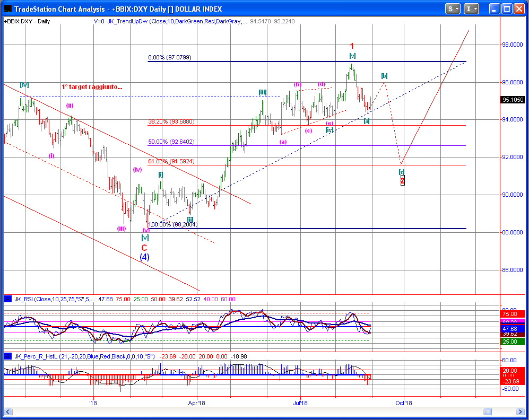Click the magenta 40.00 value in RSI header
This screenshot has height=420, width=529.
tap(210, 299)
